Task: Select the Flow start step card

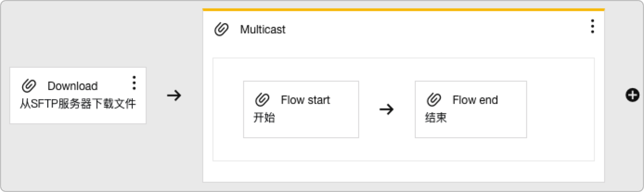Action: [301, 109]
